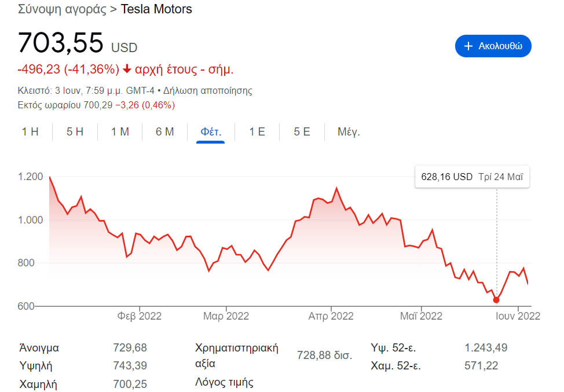Viewport: 564px width, 392px height.
Task: Open the Φέτ. year-to-date tab
Action: (211, 131)
